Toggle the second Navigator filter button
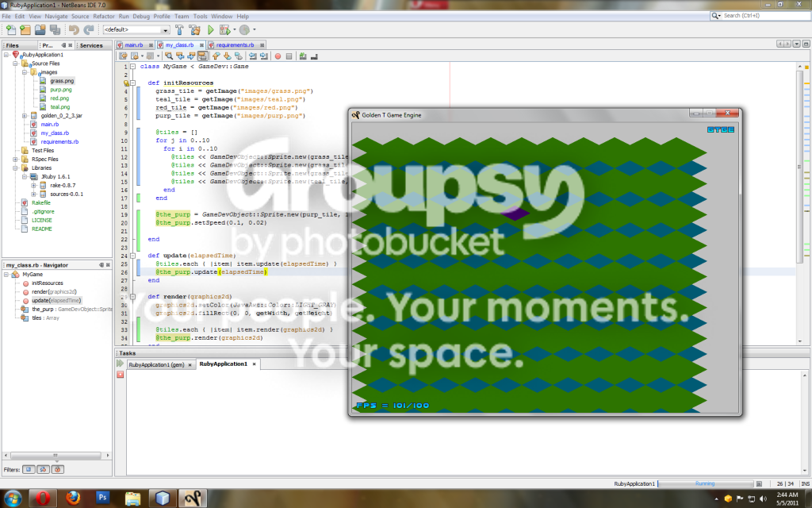 pyautogui.click(x=43, y=470)
